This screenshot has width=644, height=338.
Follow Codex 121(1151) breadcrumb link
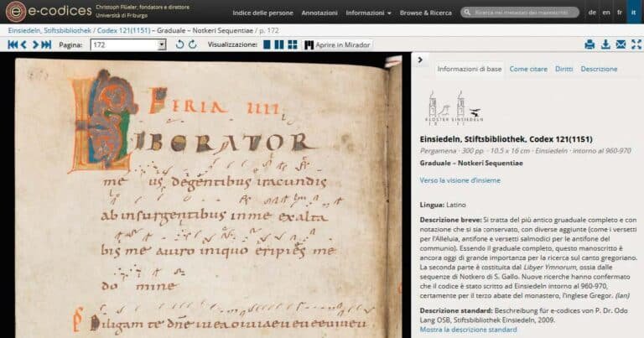pos(123,30)
